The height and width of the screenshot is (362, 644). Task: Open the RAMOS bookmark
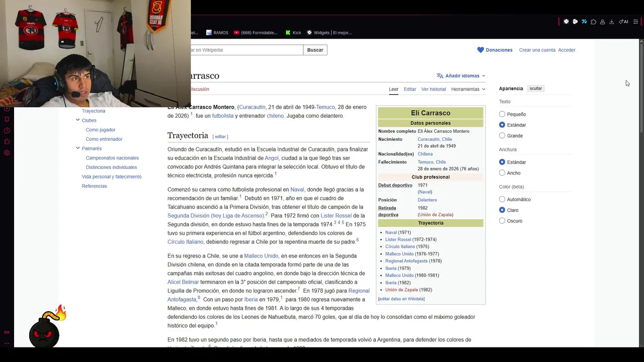pos(217,33)
